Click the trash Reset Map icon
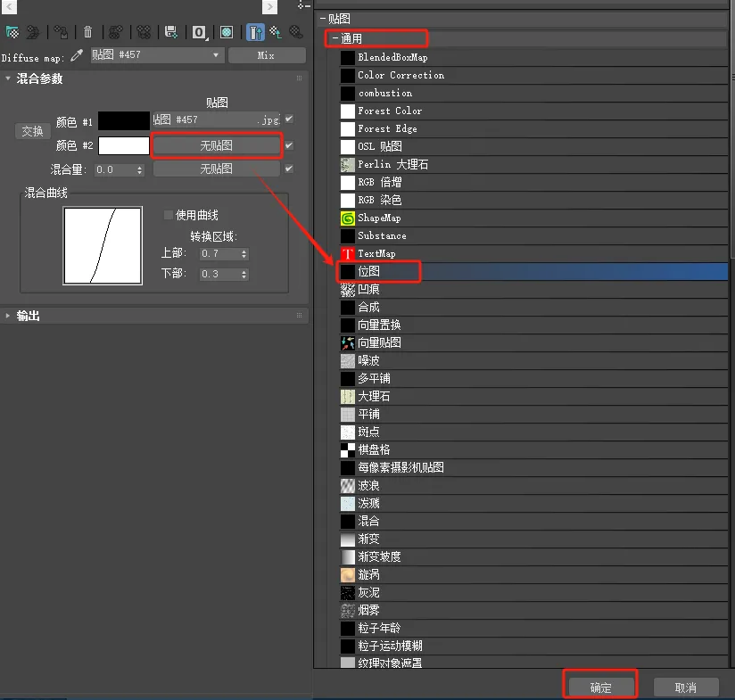The image size is (735, 700). pos(87,32)
